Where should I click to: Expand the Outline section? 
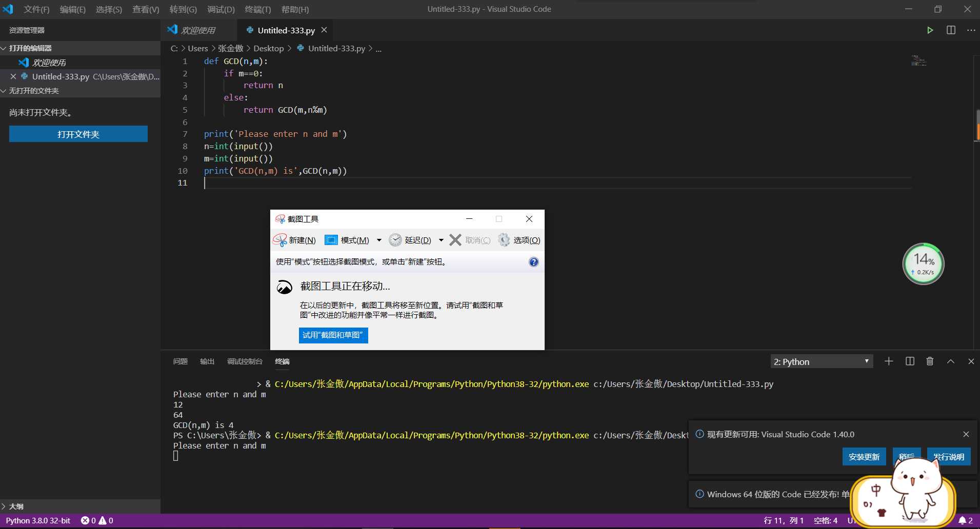coord(80,506)
